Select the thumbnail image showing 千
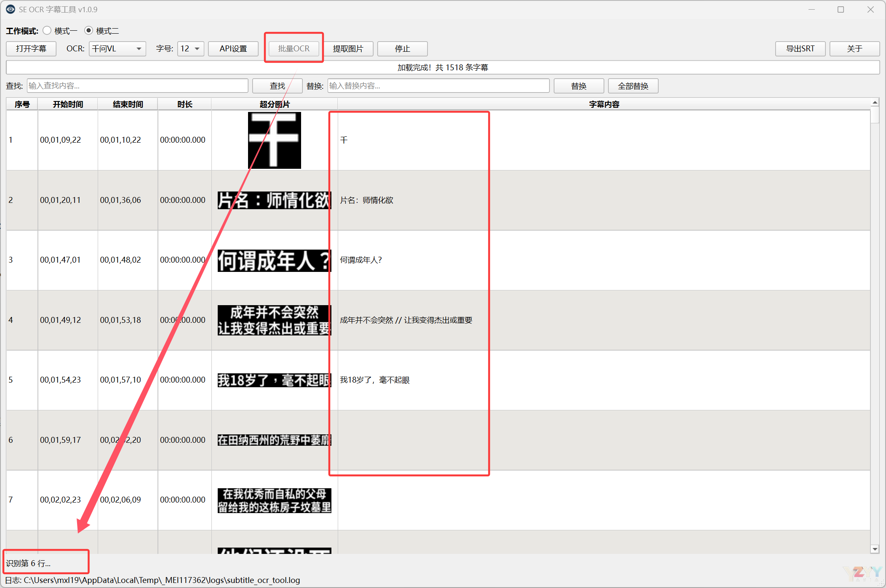 tap(275, 140)
